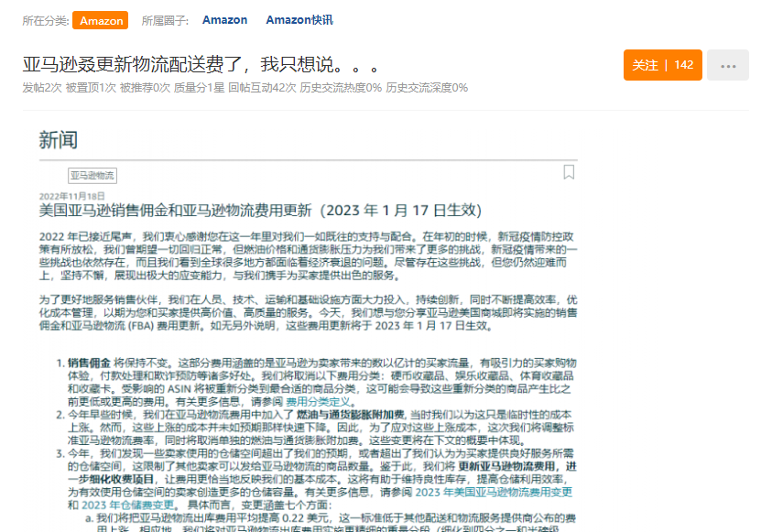
Task: Bookmark the news post
Action: 568,171
